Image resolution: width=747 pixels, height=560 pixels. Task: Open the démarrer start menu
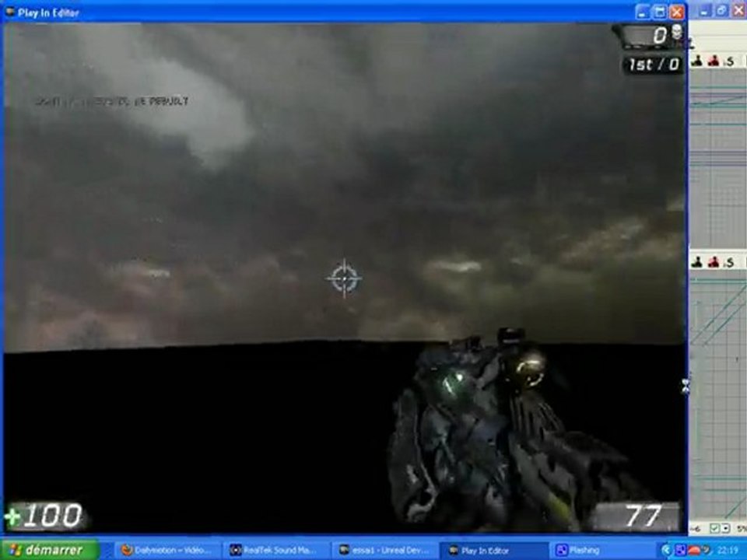point(50,551)
